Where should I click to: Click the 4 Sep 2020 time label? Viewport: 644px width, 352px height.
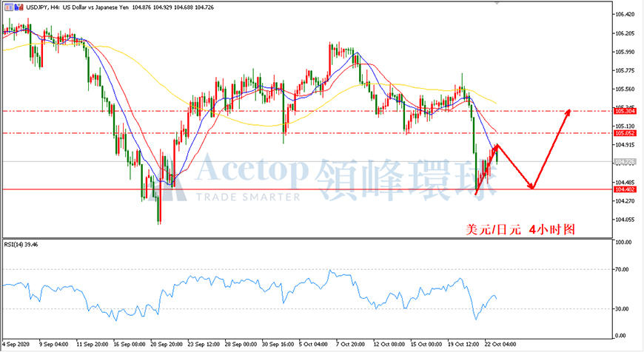[x=16, y=344]
